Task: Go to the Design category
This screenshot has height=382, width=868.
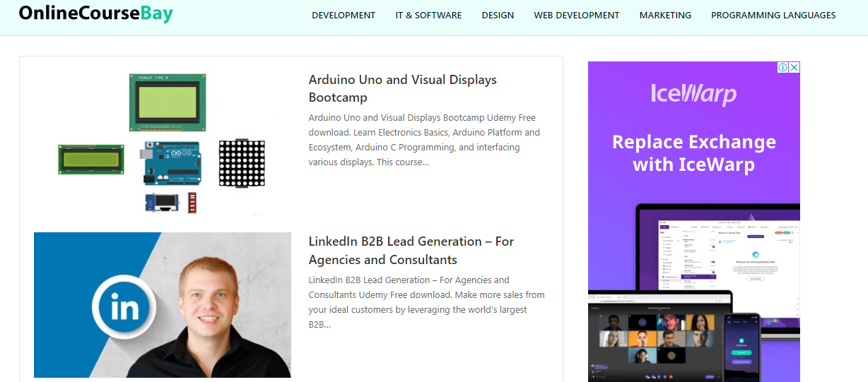Action: pos(498,15)
